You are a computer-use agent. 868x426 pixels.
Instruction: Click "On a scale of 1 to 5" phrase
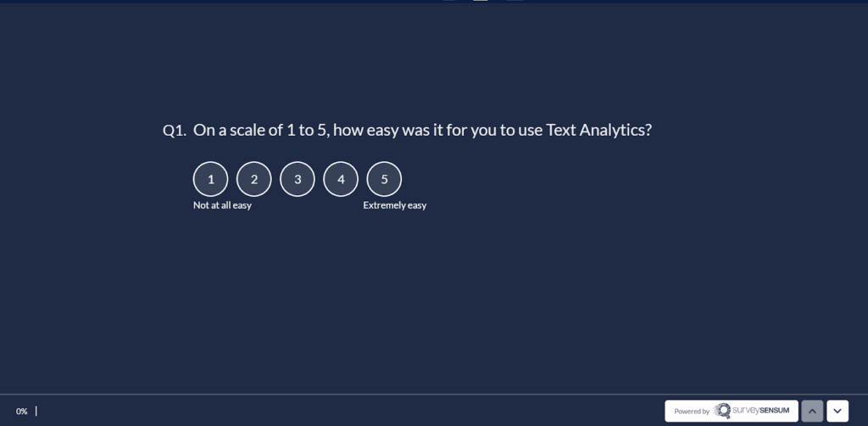click(x=259, y=131)
